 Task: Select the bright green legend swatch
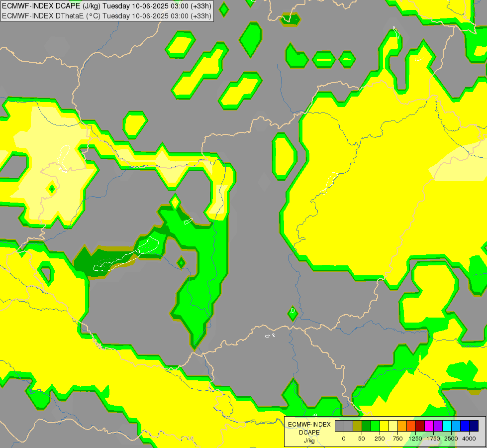[376, 426]
